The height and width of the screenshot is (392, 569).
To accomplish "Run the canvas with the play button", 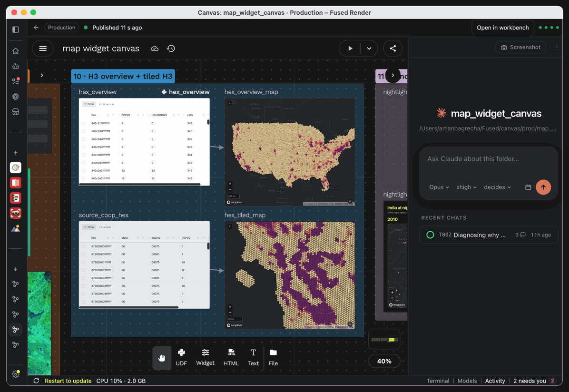I will click(350, 48).
